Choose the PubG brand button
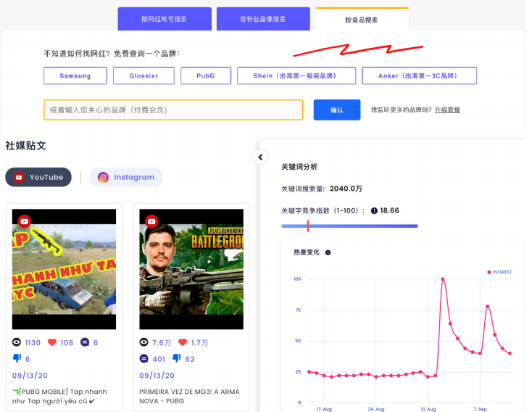The width and height of the screenshot is (532, 412). [x=206, y=75]
